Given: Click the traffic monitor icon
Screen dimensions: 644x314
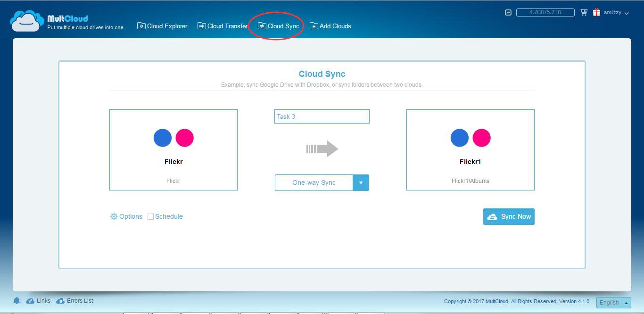Looking at the screenshot, I should [508, 13].
